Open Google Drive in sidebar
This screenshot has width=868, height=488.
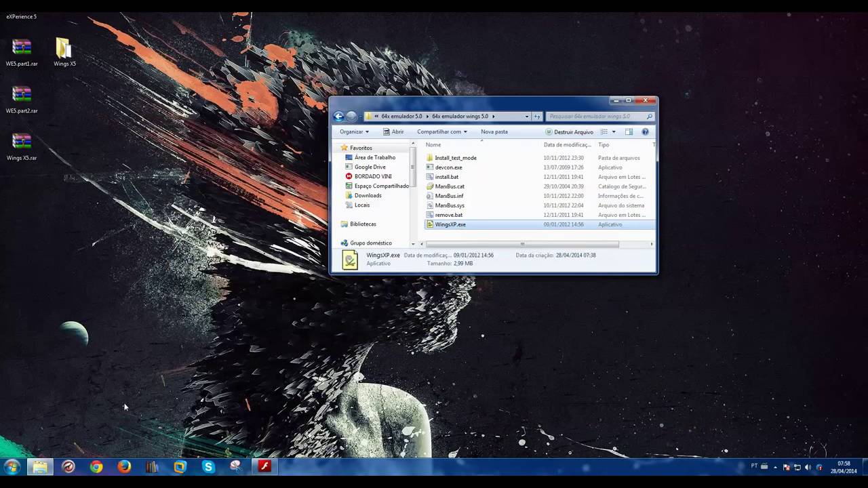coord(366,167)
